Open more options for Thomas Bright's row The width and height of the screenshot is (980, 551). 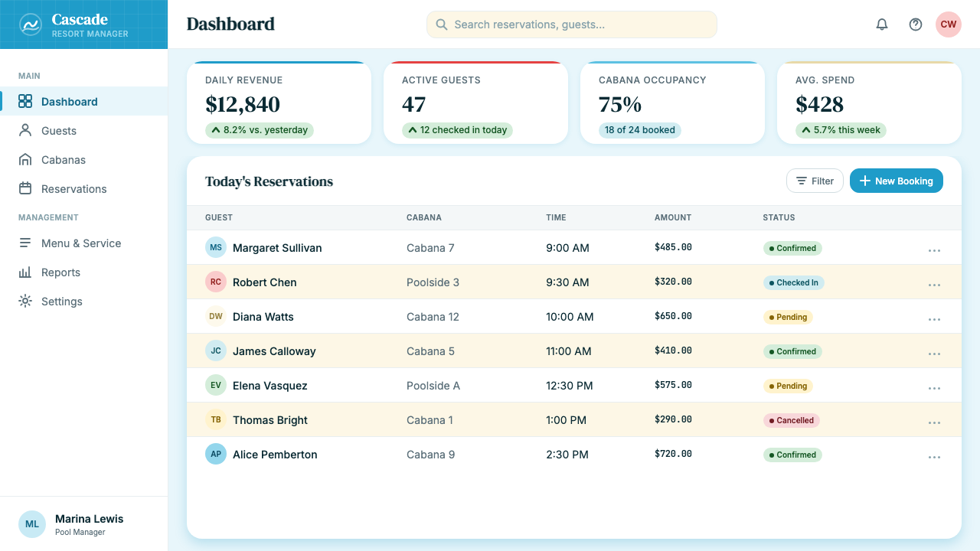click(x=934, y=422)
